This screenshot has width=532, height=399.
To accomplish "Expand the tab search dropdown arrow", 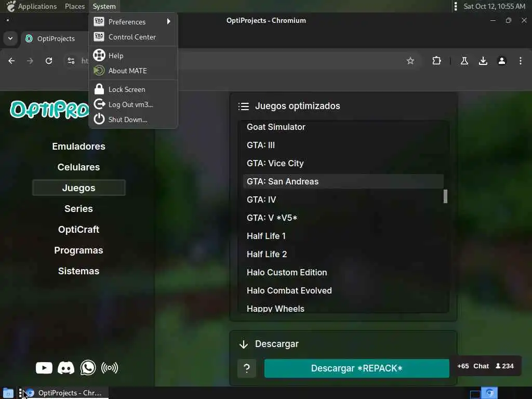I will pyautogui.click(x=10, y=38).
